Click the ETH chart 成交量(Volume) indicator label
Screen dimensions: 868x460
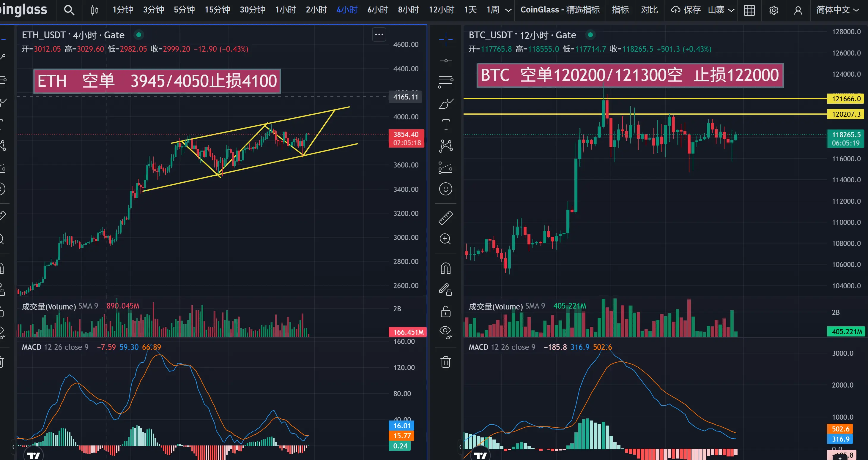click(x=49, y=306)
